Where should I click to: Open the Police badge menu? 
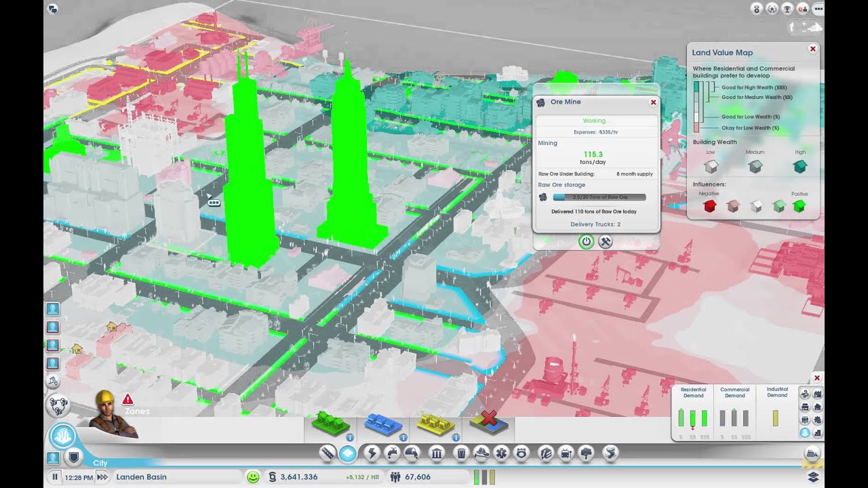pos(520,453)
